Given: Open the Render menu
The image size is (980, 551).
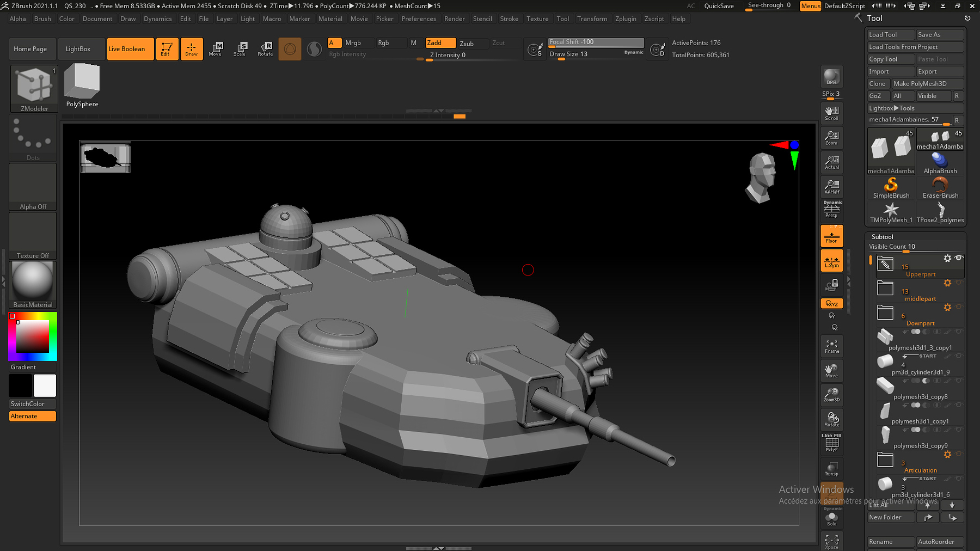Looking at the screenshot, I should pos(455,18).
